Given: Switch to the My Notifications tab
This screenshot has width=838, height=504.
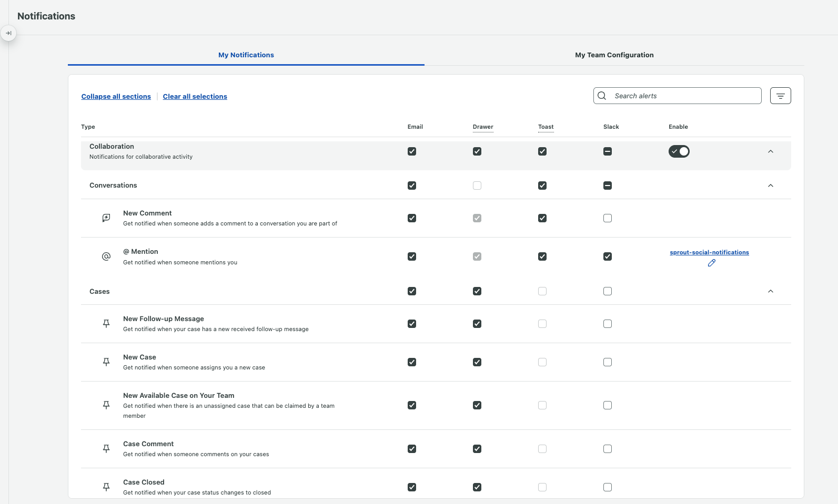Looking at the screenshot, I should click(x=246, y=55).
